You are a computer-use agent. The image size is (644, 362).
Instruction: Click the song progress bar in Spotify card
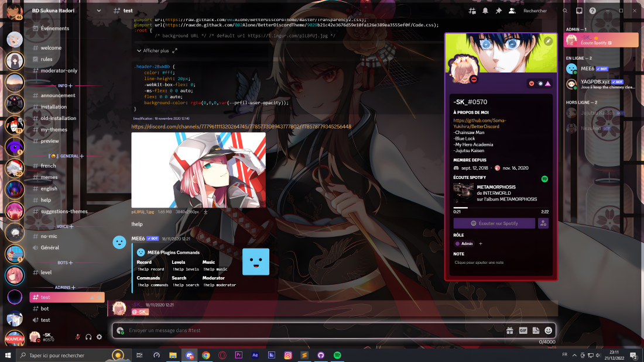[x=501, y=208]
